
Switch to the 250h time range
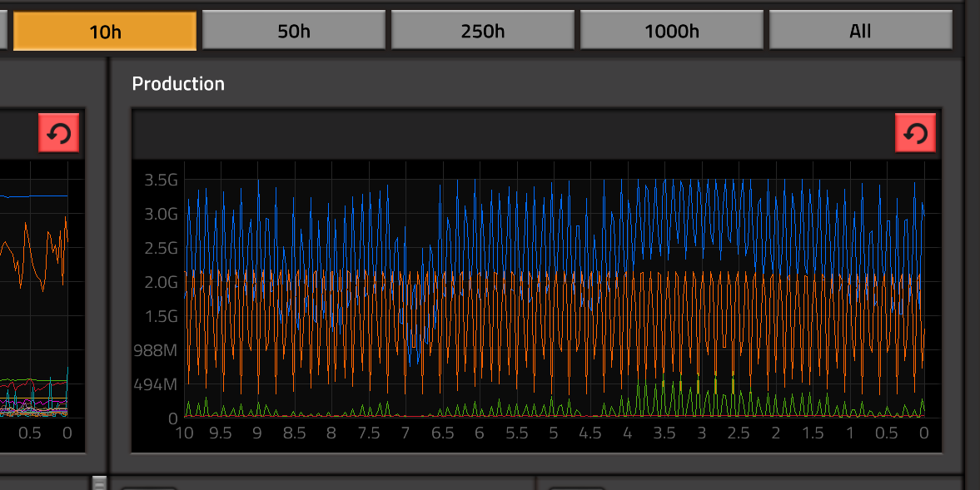[x=482, y=31]
